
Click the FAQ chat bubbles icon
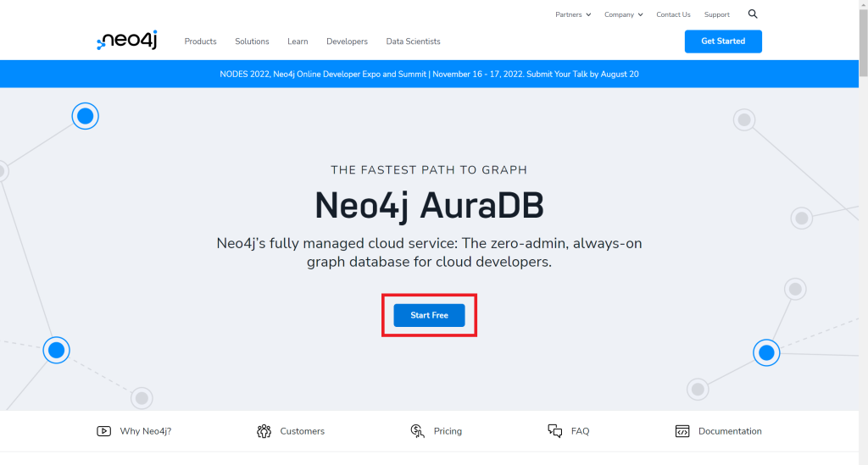(554, 431)
